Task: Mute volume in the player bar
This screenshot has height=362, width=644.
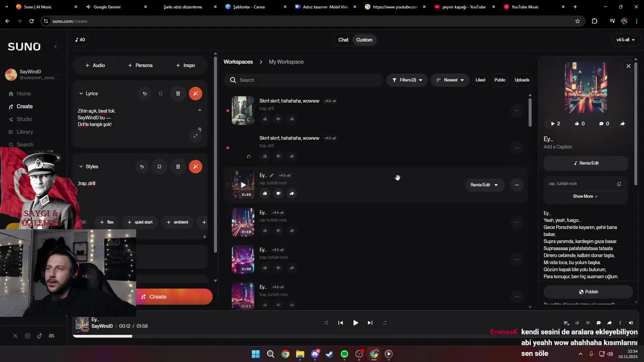Action: coord(631,323)
